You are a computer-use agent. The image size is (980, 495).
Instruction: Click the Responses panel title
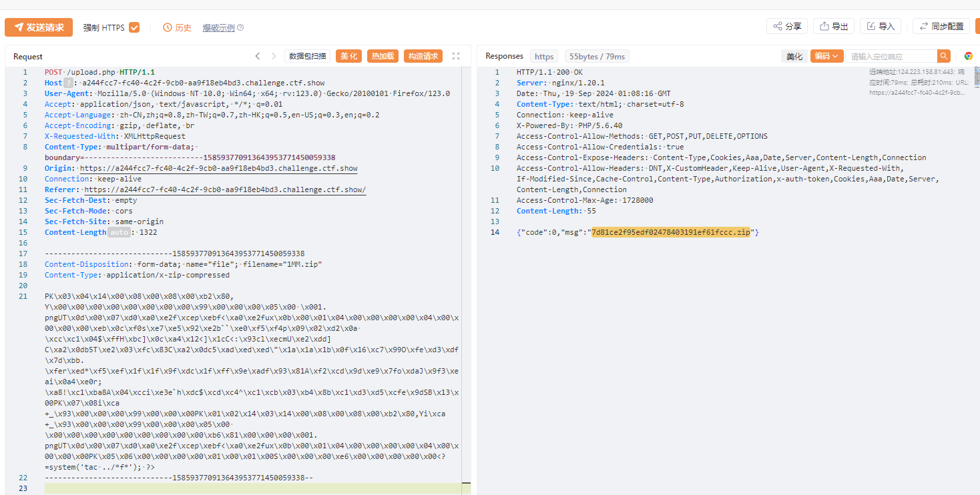[x=505, y=56]
